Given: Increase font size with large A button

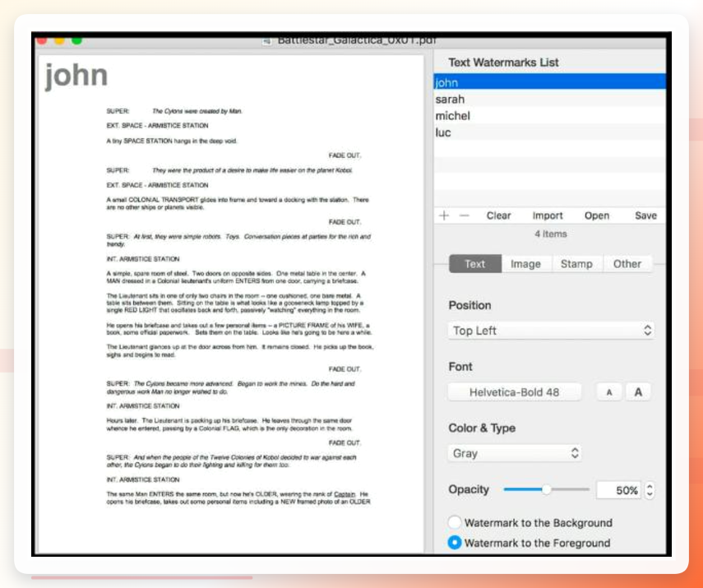Looking at the screenshot, I should tap(638, 392).
